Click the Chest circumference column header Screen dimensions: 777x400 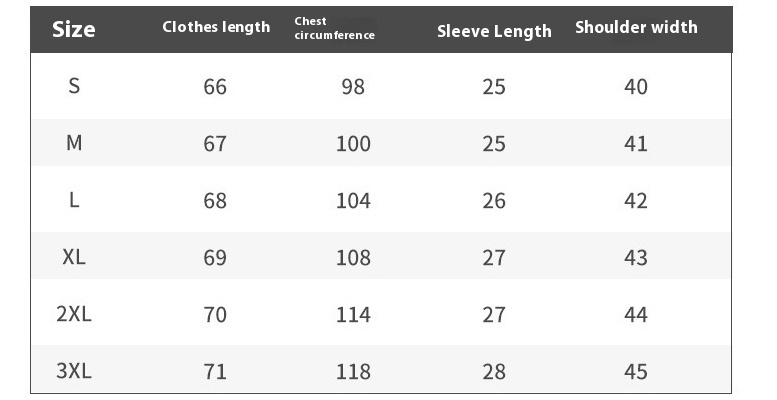[334, 28]
